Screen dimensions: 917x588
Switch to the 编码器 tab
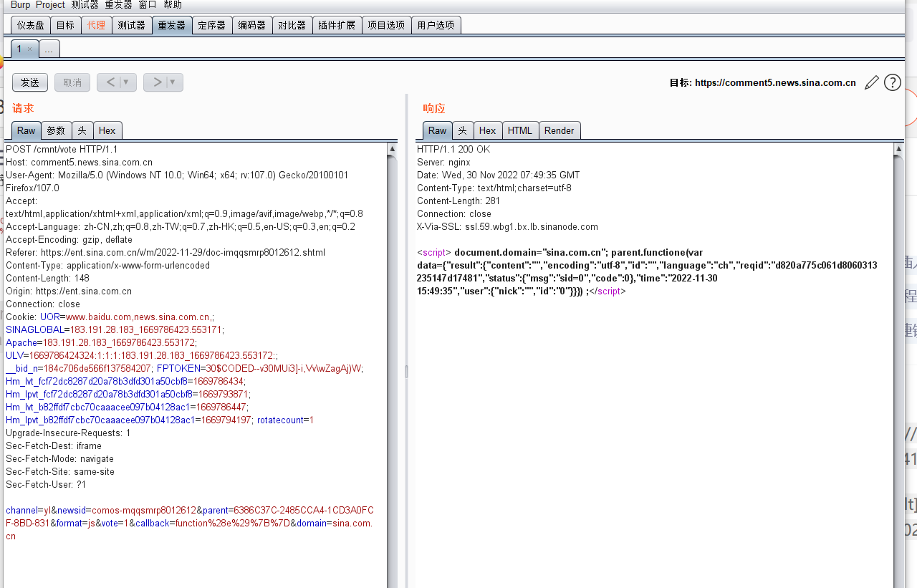coord(252,25)
